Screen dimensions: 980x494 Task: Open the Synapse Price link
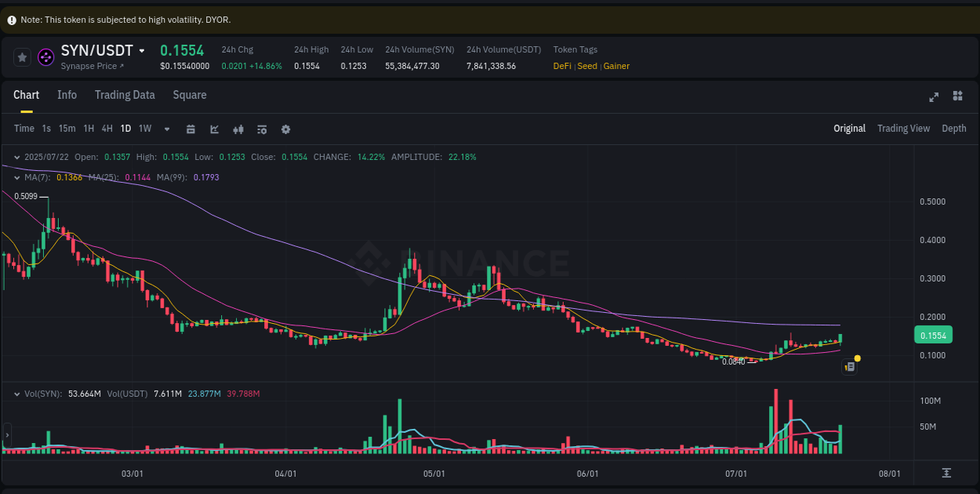click(93, 66)
